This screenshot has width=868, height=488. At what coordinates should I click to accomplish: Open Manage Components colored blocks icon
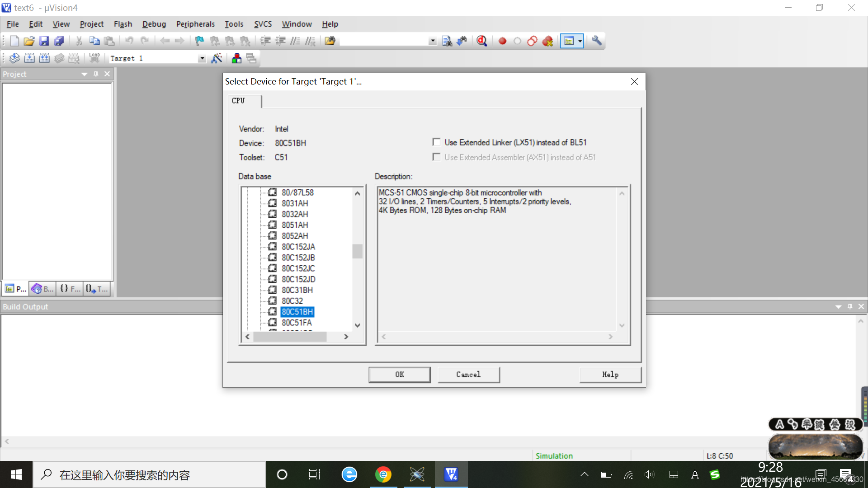tap(236, 58)
